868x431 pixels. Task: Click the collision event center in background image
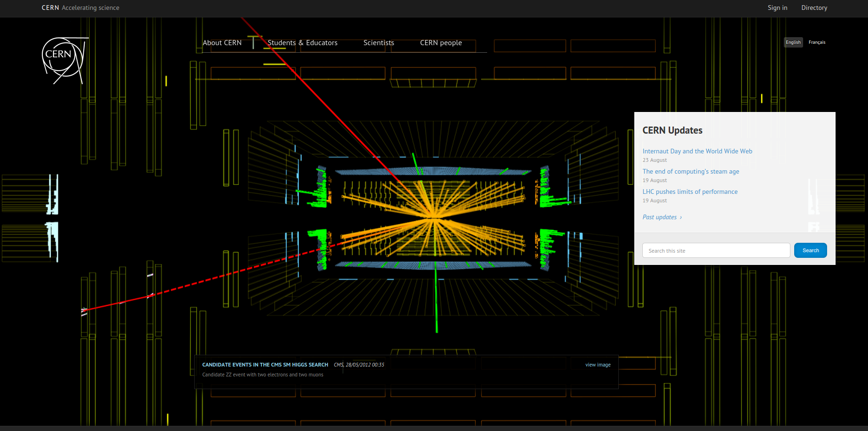point(432,217)
